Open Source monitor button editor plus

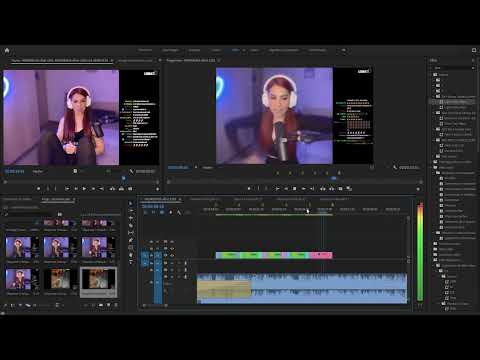tap(158, 189)
